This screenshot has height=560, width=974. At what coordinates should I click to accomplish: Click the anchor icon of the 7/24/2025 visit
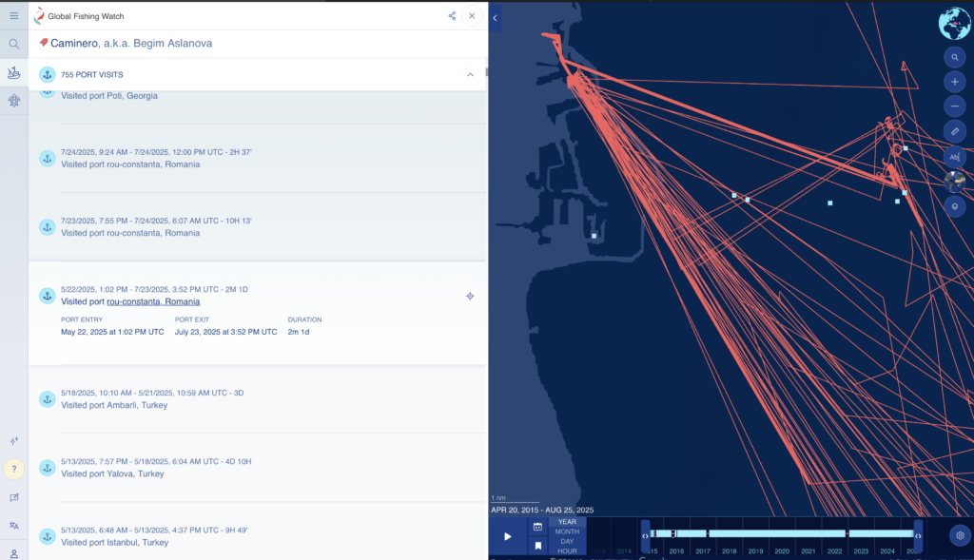(x=48, y=159)
